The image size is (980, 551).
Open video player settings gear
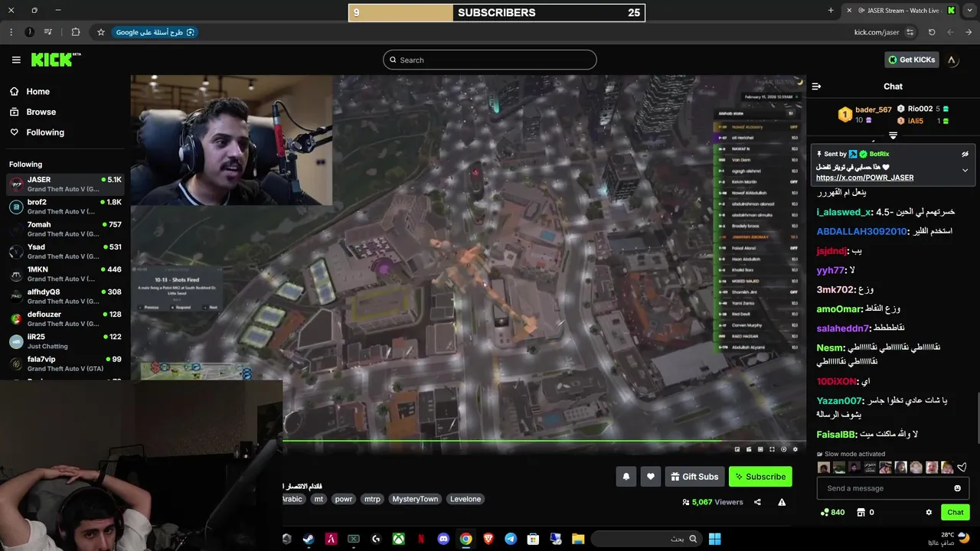coord(795,449)
